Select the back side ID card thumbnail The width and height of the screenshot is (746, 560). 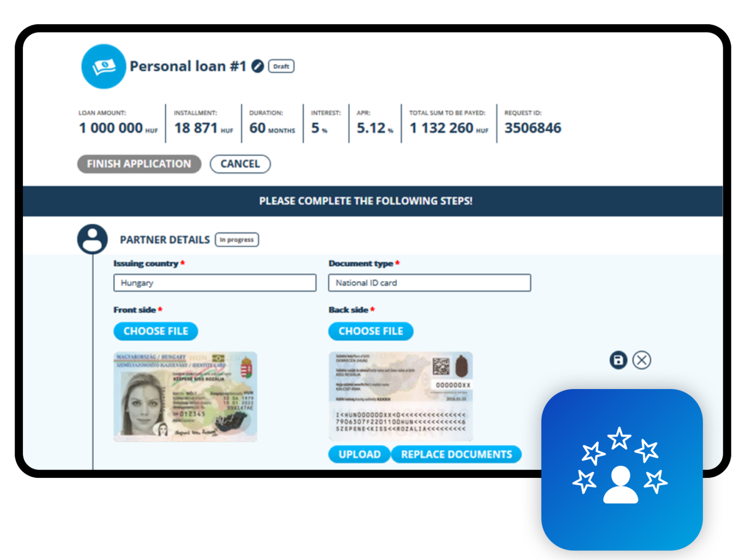coord(401,396)
